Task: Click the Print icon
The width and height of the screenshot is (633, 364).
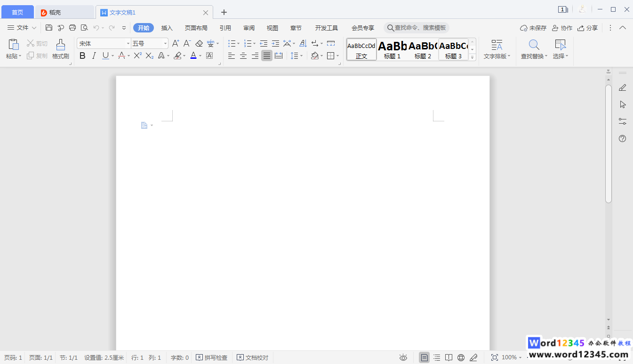Action: [x=72, y=28]
